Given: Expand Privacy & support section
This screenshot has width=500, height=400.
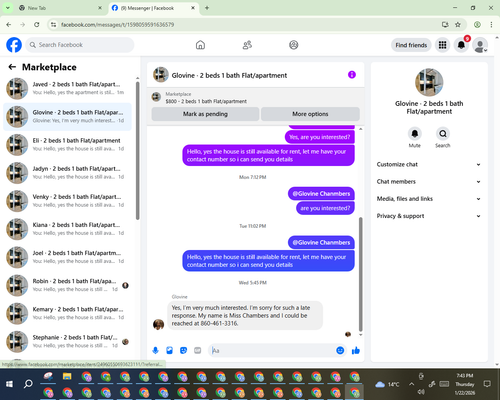Looking at the screenshot, I should tap(429, 216).
